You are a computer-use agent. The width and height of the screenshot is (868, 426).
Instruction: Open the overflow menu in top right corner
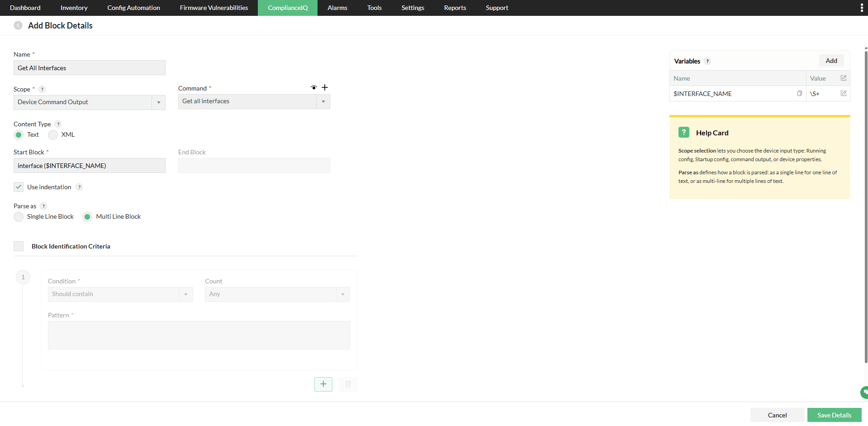tap(862, 8)
